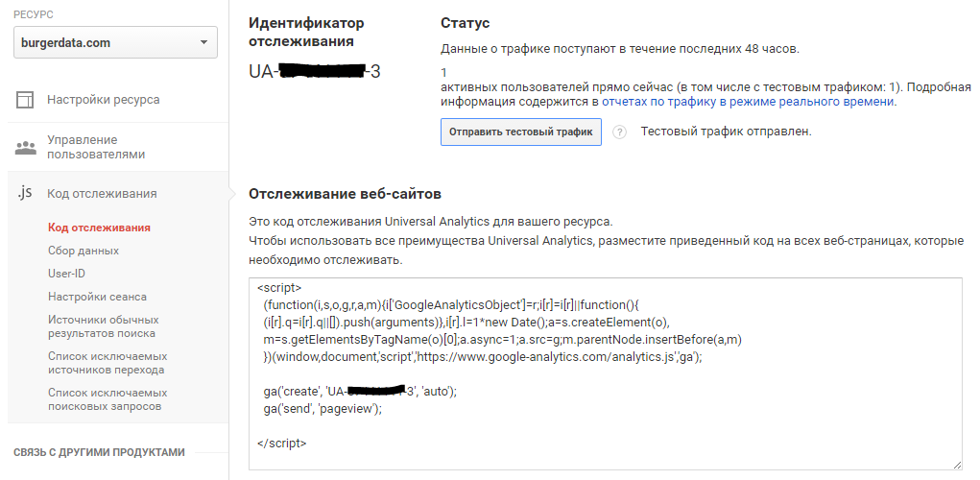The image size is (980, 480).
Task: Open Сбор данных sub-item
Action: tap(84, 251)
